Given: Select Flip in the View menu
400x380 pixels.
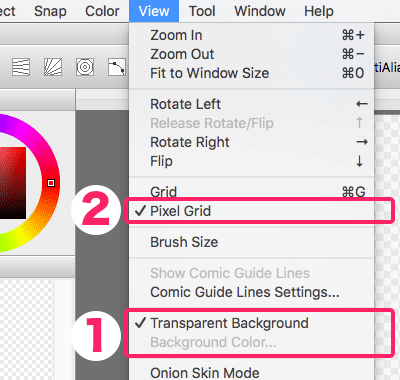Looking at the screenshot, I should pyautogui.click(x=252, y=161).
